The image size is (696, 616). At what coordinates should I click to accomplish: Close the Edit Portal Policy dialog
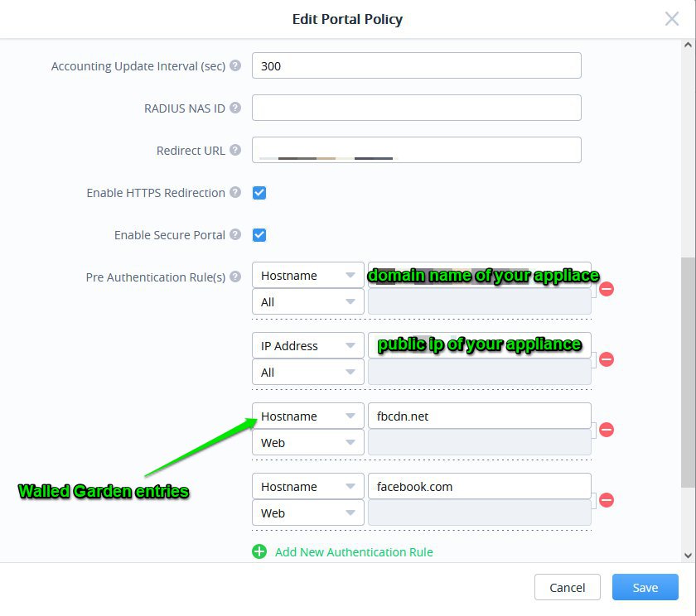[672, 19]
